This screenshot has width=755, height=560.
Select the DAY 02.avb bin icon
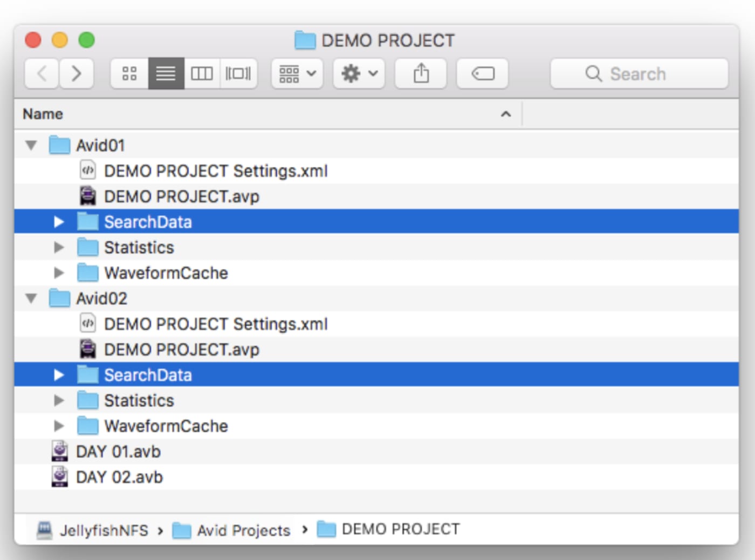59,477
